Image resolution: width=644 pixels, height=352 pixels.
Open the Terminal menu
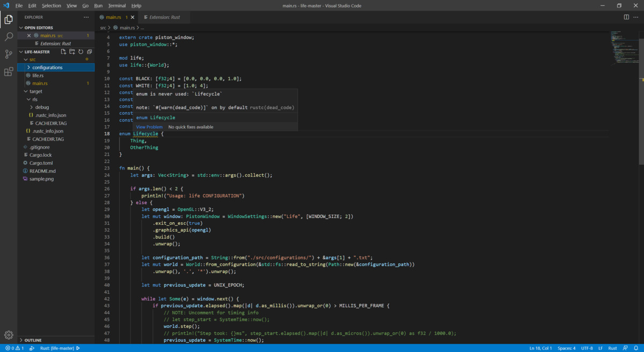pos(116,5)
